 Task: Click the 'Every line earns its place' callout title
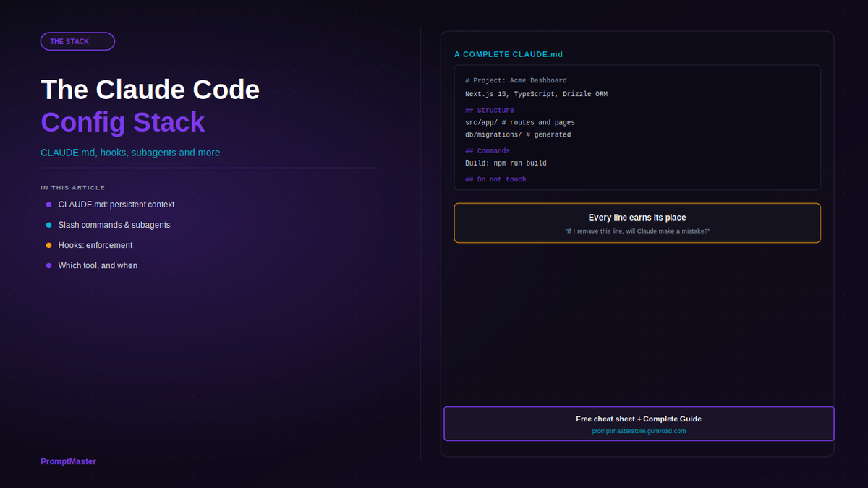[637, 218]
